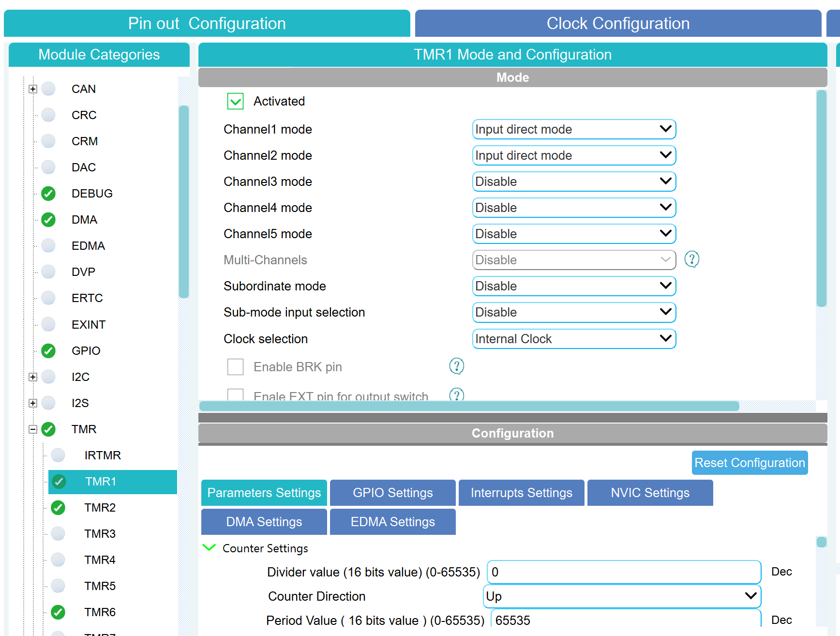840x636 pixels.
Task: Click the Mode panel's horizontal scrollbar
Action: click(469, 406)
